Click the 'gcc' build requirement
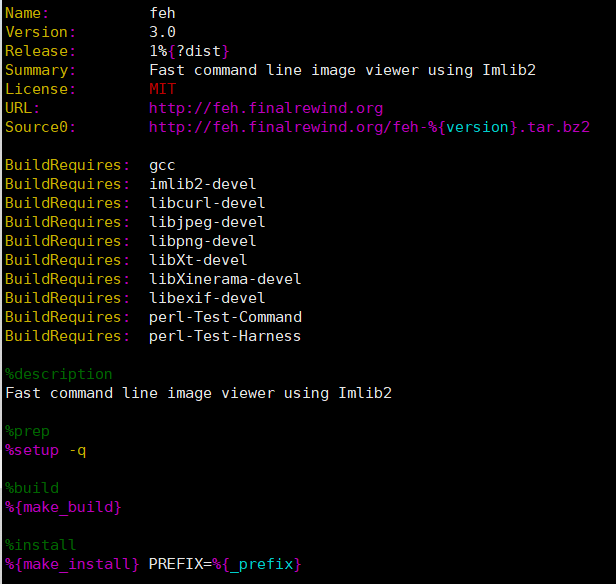Viewport: 616px width, 584px height. (x=162, y=165)
